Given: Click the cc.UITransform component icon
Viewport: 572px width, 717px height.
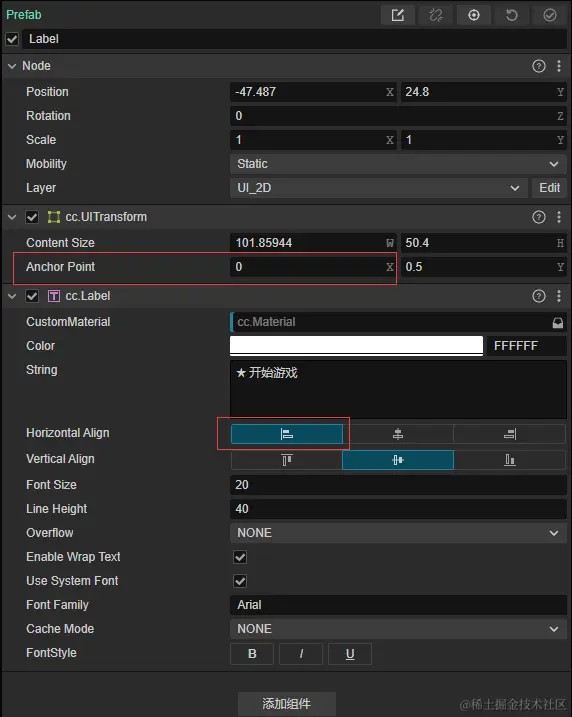Looking at the screenshot, I should (x=54, y=217).
